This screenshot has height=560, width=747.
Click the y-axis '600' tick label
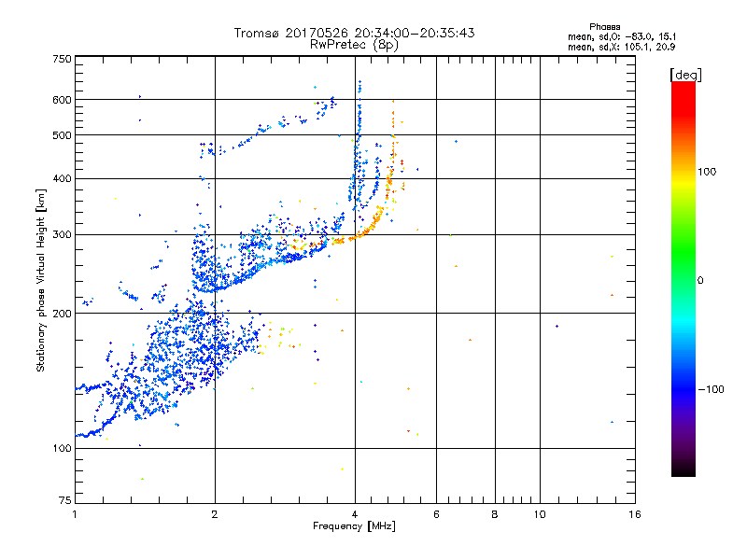[62, 100]
